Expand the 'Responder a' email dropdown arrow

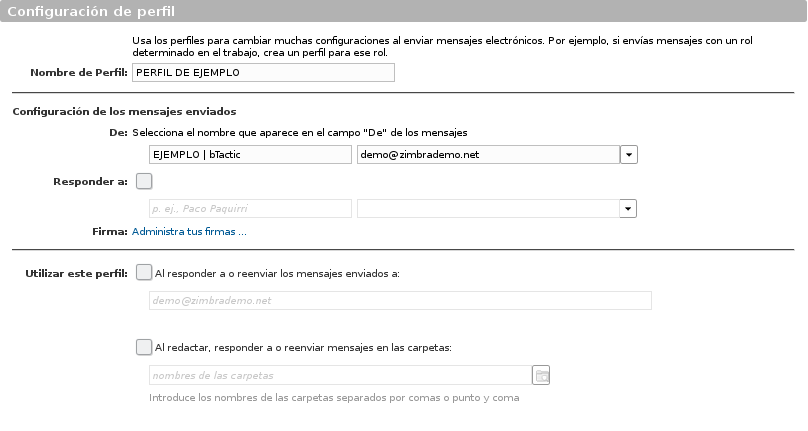coord(628,209)
